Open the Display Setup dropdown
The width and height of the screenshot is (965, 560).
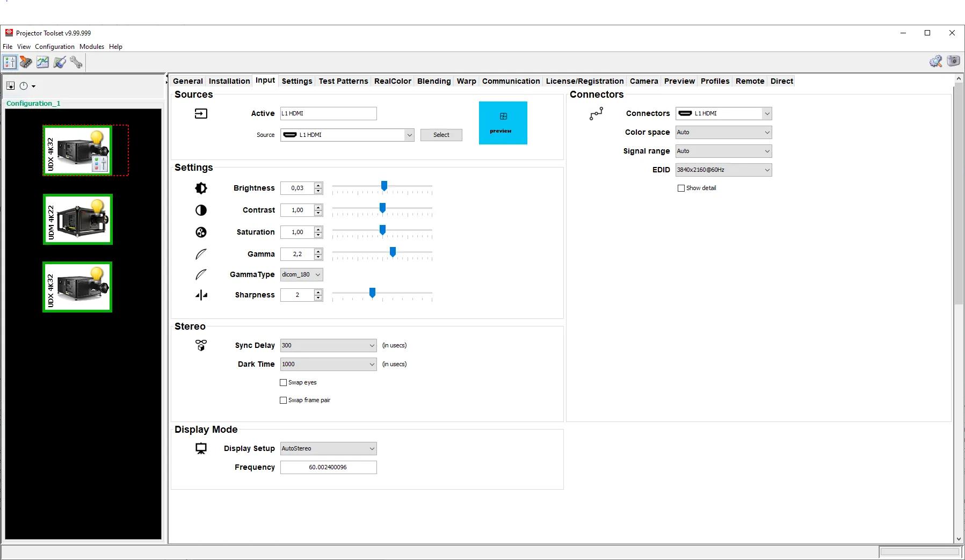[328, 449]
